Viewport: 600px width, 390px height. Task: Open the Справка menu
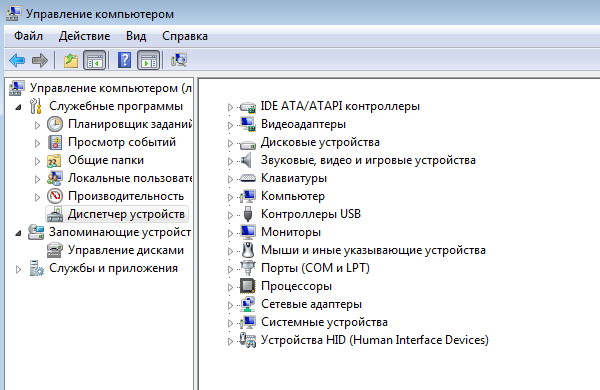185,36
